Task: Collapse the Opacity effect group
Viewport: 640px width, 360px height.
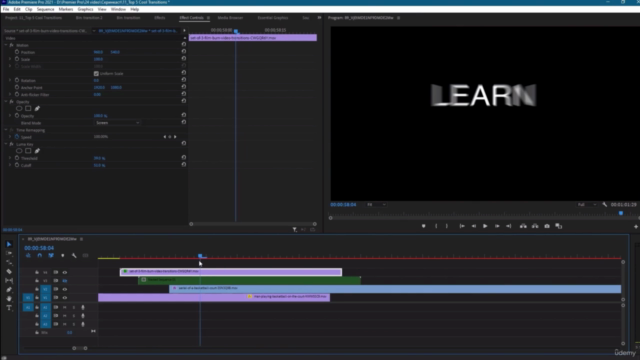Action: 6,102
